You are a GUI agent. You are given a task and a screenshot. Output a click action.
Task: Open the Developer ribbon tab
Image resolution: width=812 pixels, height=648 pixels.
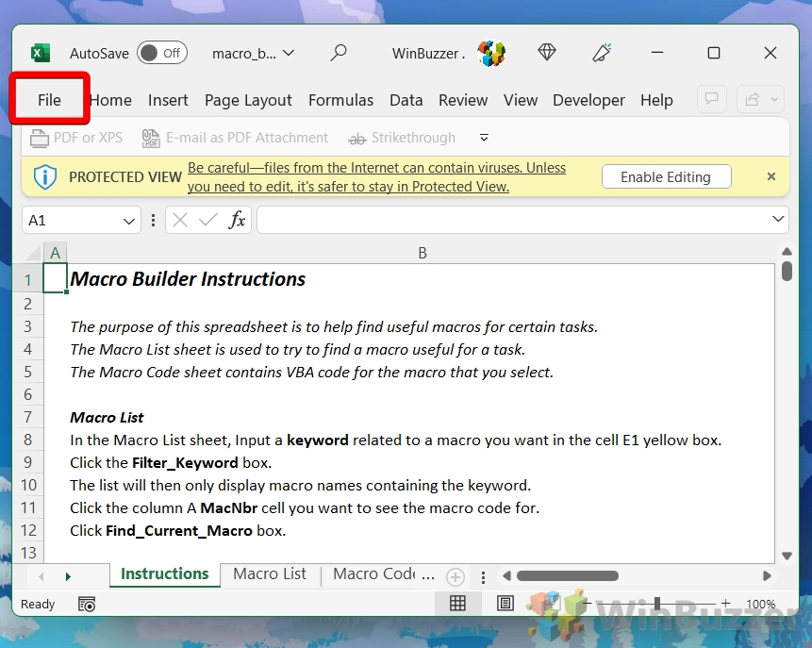point(588,100)
